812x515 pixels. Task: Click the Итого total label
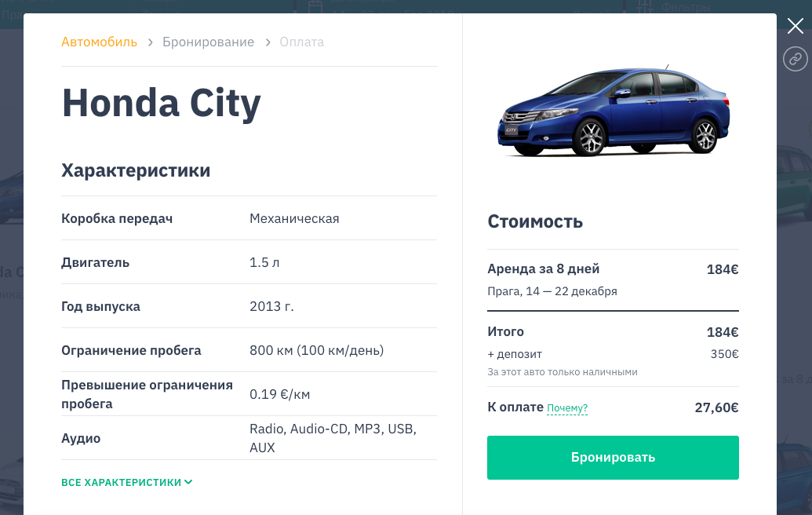coord(506,332)
